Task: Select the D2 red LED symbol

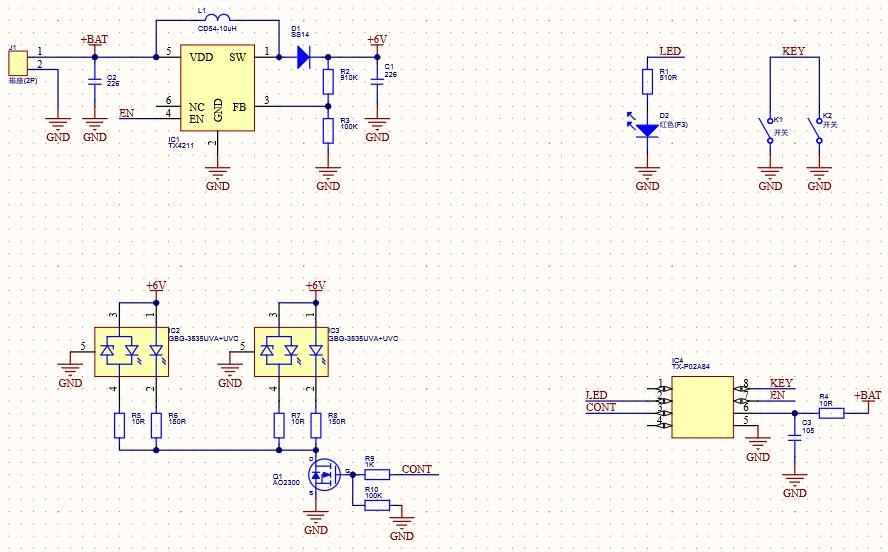Action: pyautogui.click(x=648, y=129)
